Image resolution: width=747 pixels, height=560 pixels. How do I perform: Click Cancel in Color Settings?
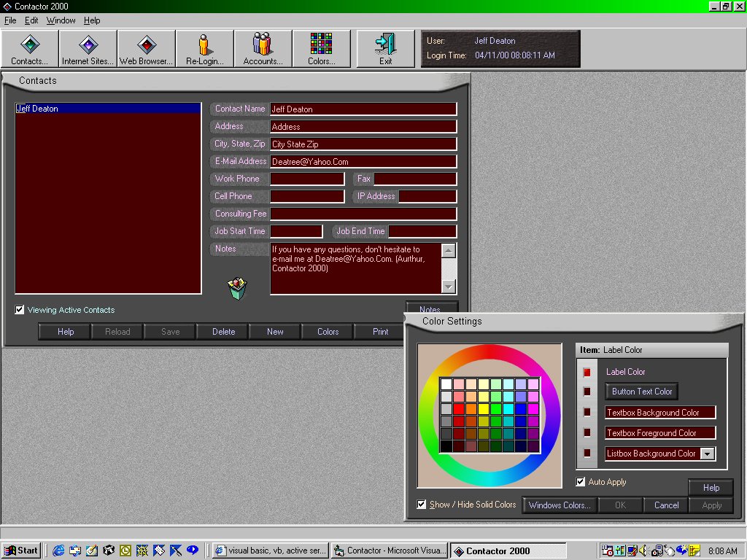pos(666,505)
